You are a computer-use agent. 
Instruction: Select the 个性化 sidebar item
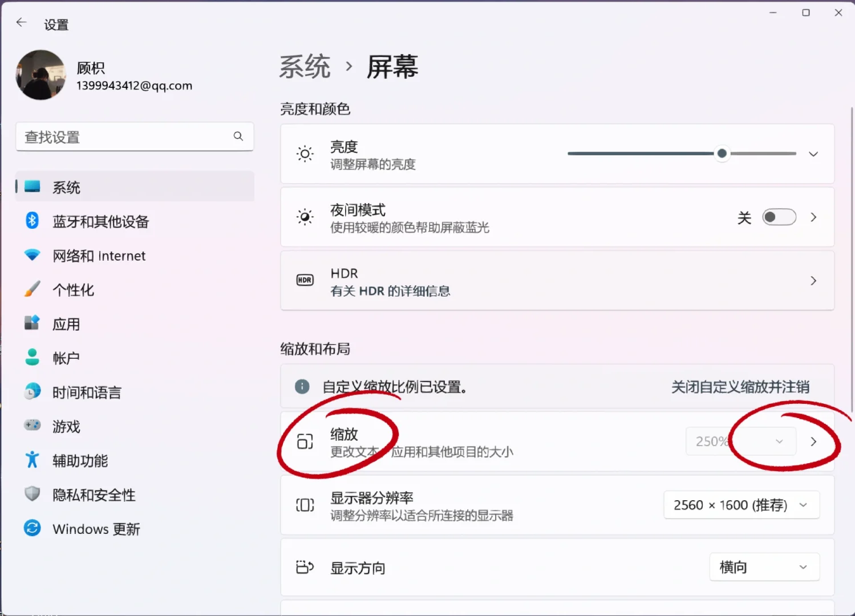point(73,289)
